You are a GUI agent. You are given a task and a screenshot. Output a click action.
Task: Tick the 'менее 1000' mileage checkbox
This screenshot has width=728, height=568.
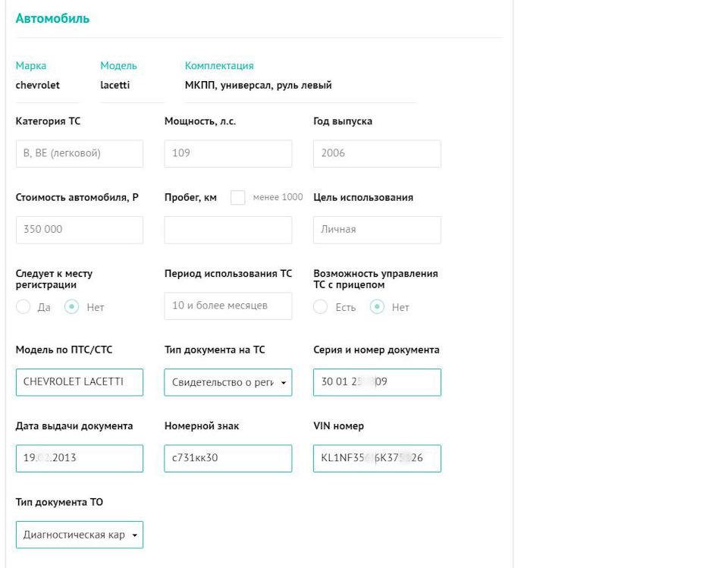pyautogui.click(x=237, y=197)
